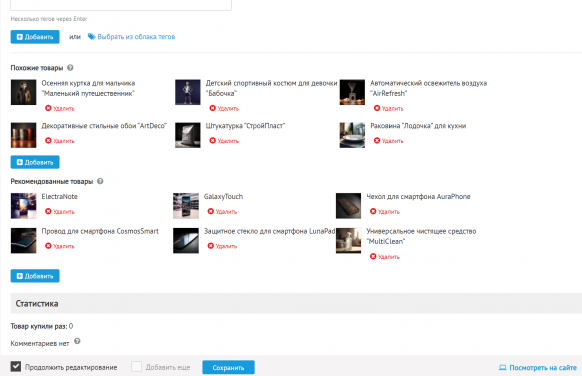Open AuraPhone case thumbnail
Image resolution: width=582 pixels, height=376 pixels.
pos(349,206)
